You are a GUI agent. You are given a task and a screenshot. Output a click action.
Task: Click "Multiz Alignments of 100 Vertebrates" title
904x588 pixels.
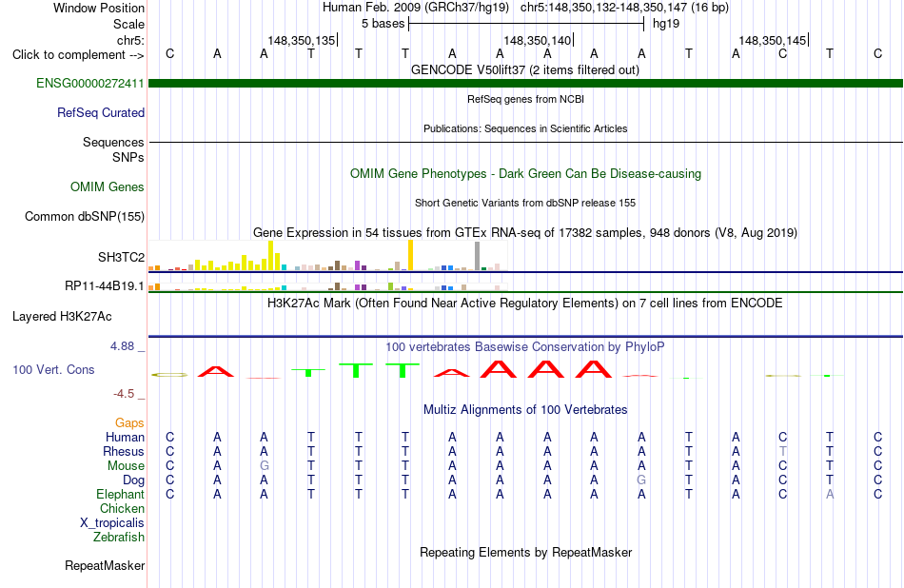click(x=526, y=409)
